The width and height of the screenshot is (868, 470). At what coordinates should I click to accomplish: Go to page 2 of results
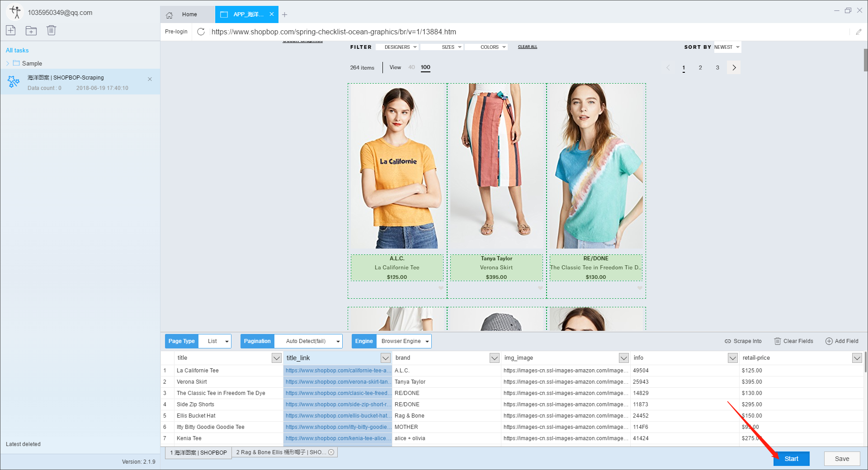[x=700, y=68]
